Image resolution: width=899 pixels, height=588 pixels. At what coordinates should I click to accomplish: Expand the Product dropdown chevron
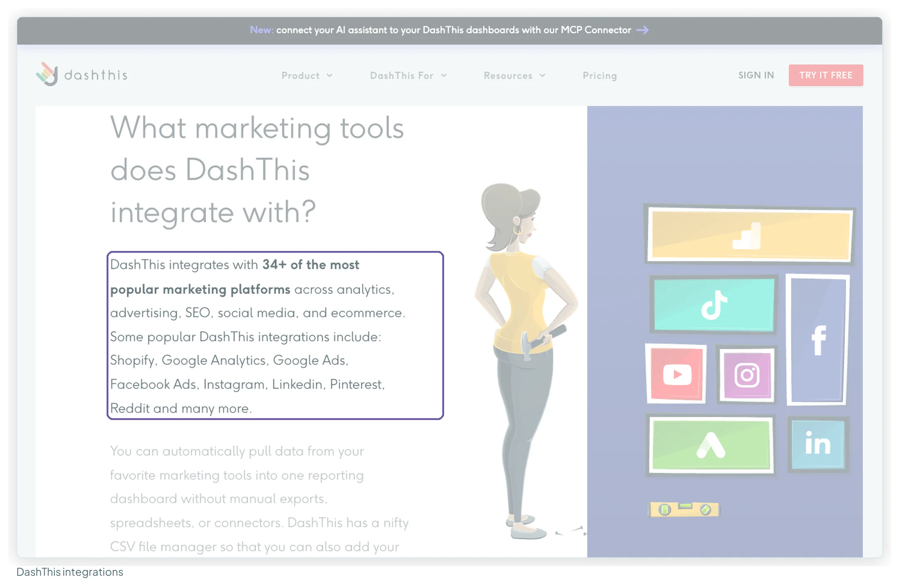pos(330,76)
